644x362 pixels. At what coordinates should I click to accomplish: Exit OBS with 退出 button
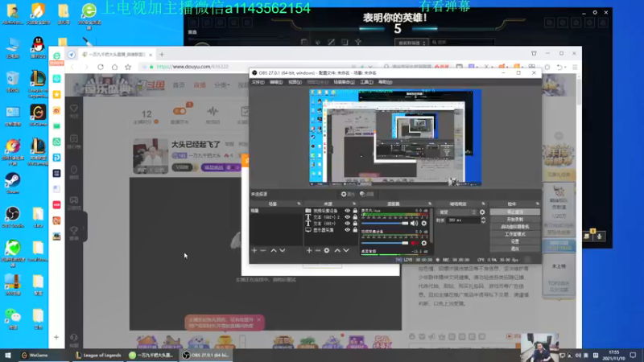(515, 249)
